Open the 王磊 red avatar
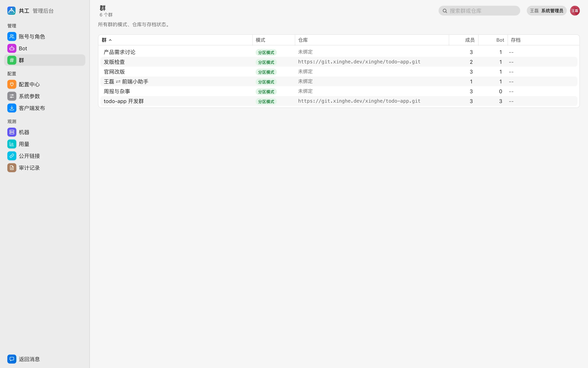 click(x=575, y=11)
